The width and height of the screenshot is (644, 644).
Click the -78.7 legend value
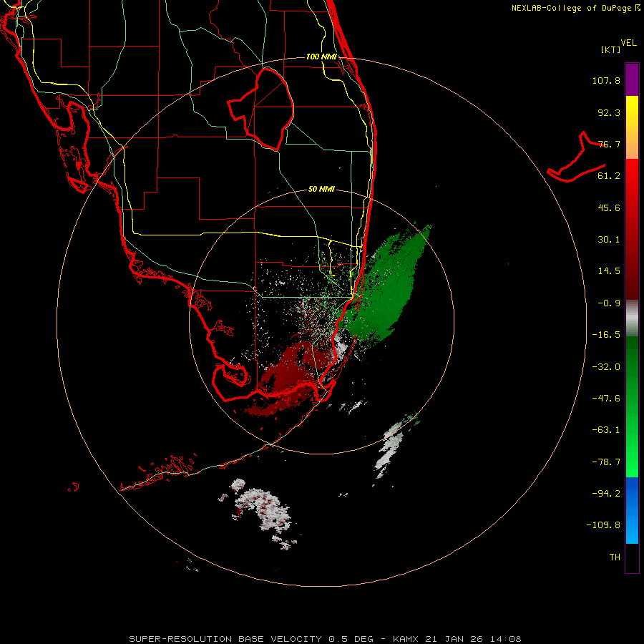tap(606, 462)
